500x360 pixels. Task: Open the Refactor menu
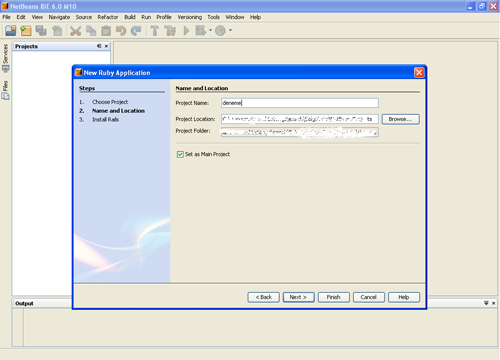coord(108,17)
